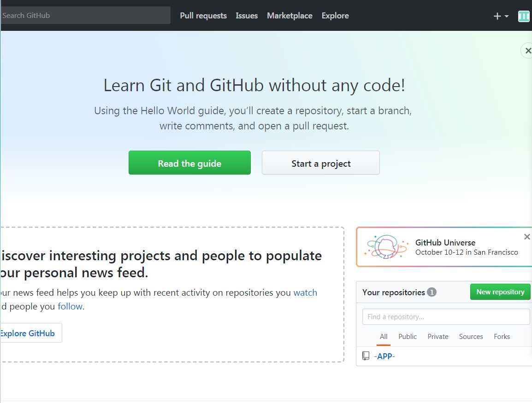Open the Explore page
The height and width of the screenshot is (403, 532).
pos(335,16)
